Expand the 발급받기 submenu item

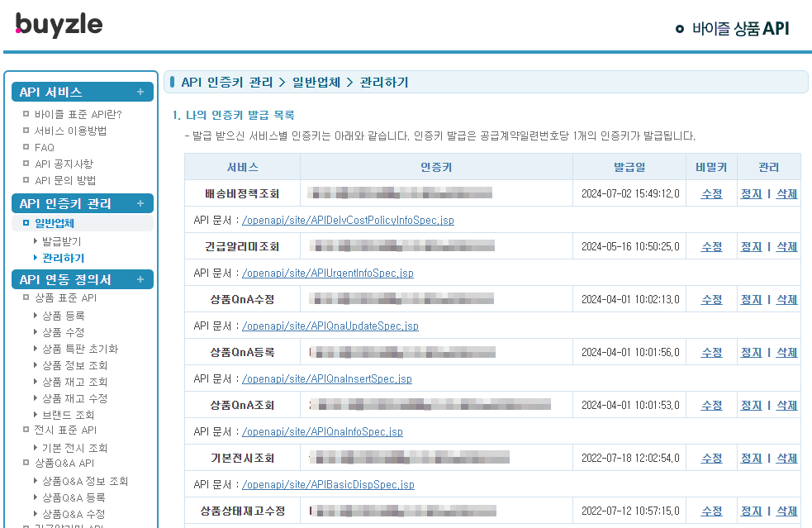click(x=61, y=241)
